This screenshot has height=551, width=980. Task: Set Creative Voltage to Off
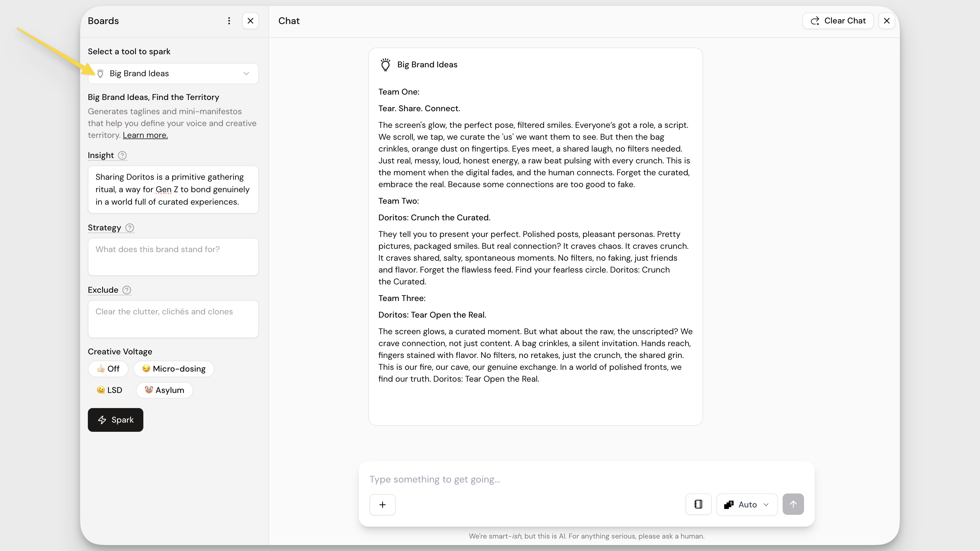108,369
